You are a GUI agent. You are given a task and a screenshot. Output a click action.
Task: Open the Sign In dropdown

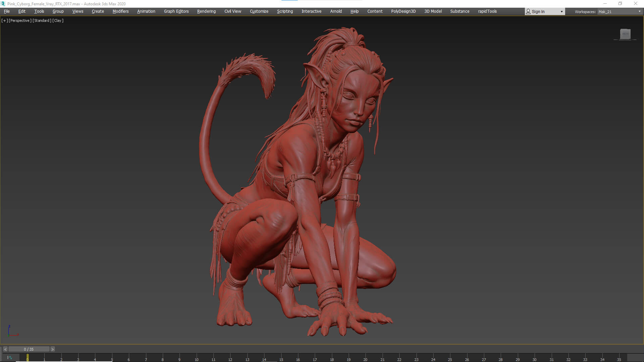coord(545,11)
